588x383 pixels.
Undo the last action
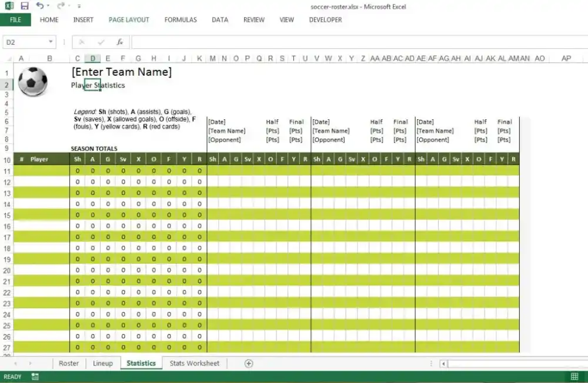[x=40, y=5]
